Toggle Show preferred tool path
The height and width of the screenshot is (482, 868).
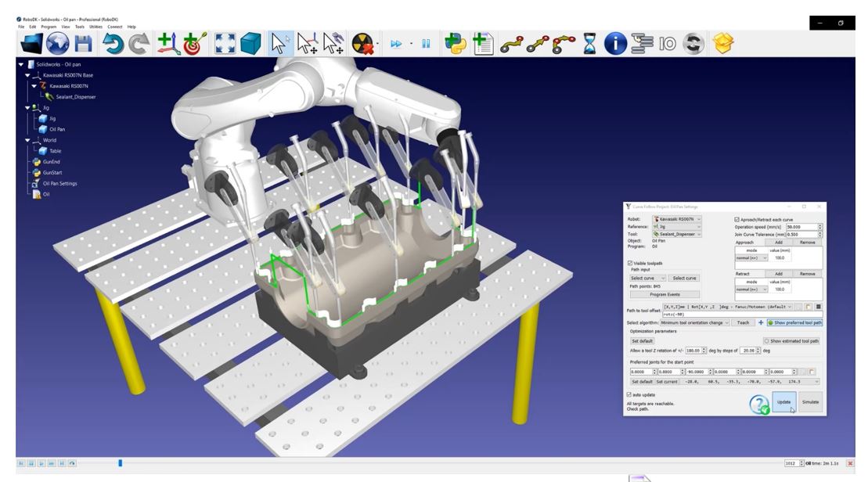click(x=794, y=322)
